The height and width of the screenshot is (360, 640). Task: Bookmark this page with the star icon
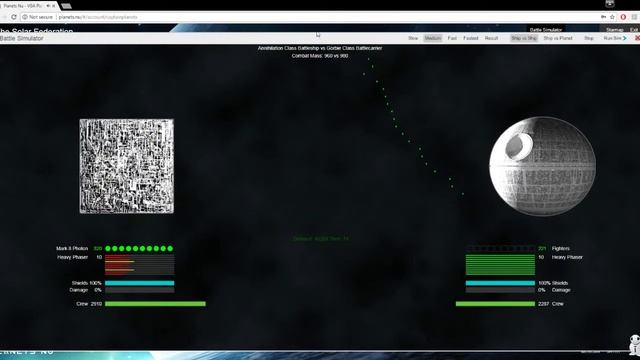point(612,17)
